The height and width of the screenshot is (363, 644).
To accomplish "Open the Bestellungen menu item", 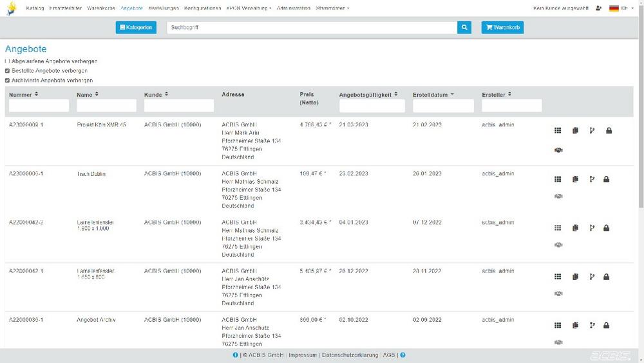I will [163, 8].
